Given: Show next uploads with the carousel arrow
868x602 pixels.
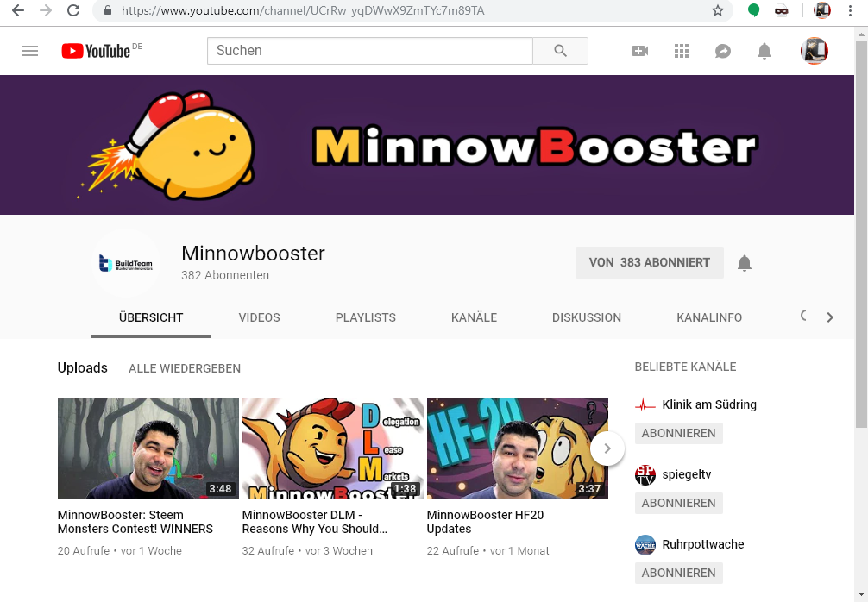Looking at the screenshot, I should (x=607, y=448).
